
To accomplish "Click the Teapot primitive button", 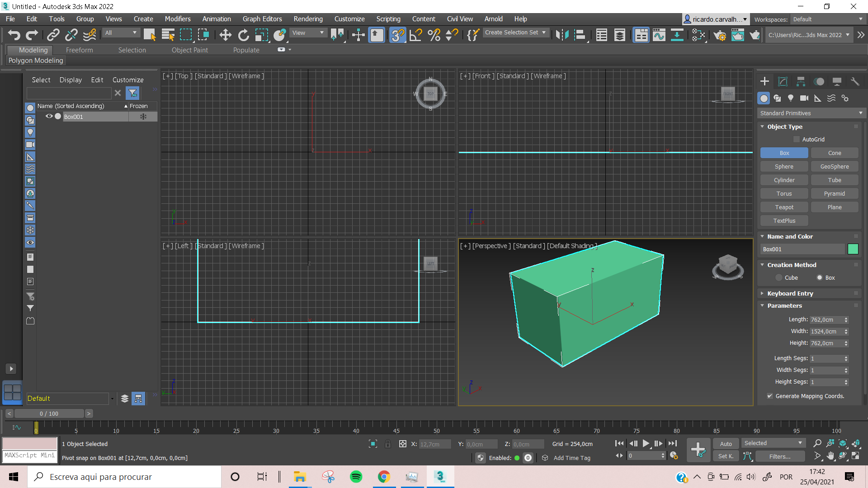I will tap(784, 207).
